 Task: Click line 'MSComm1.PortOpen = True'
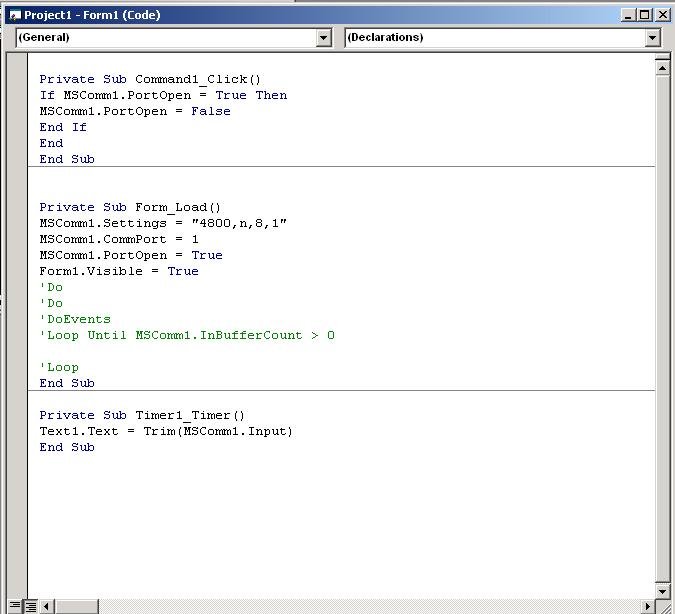131,255
